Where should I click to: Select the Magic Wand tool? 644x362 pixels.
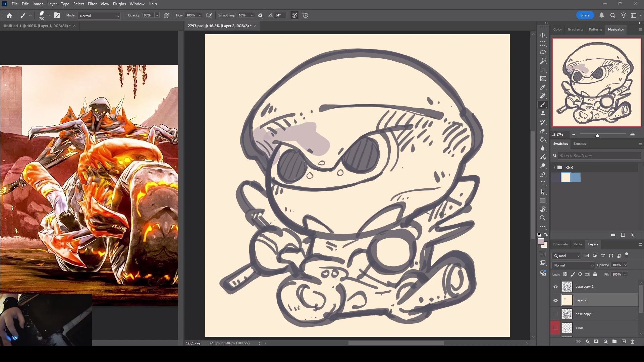point(543,61)
